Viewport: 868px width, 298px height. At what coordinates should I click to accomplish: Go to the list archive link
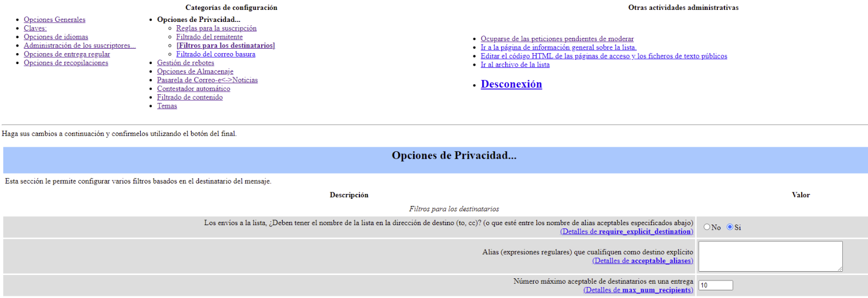515,65
